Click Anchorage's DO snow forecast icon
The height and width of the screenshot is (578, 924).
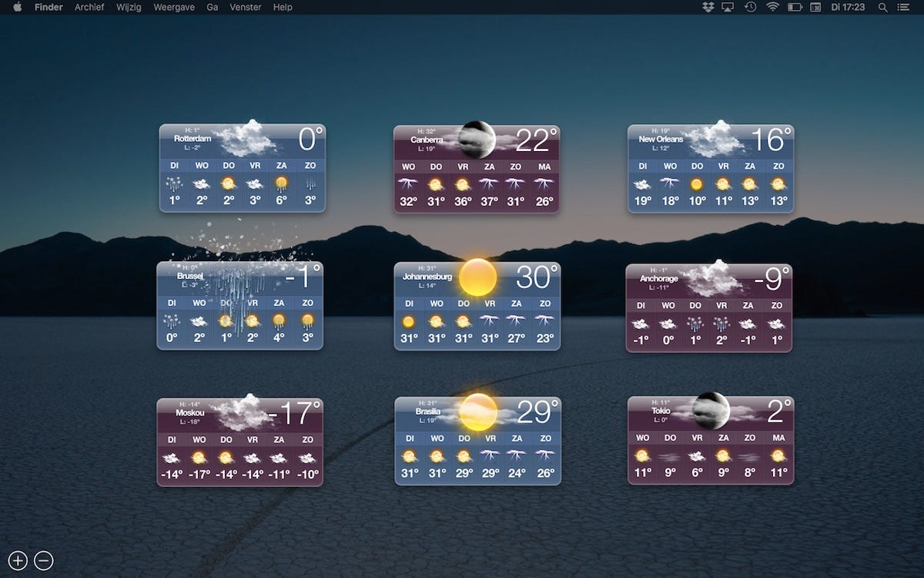click(695, 324)
